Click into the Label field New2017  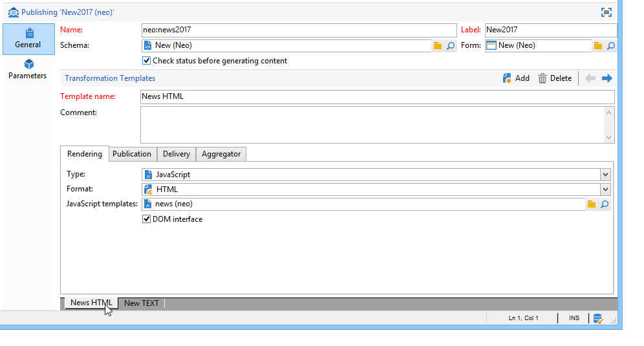(551, 30)
